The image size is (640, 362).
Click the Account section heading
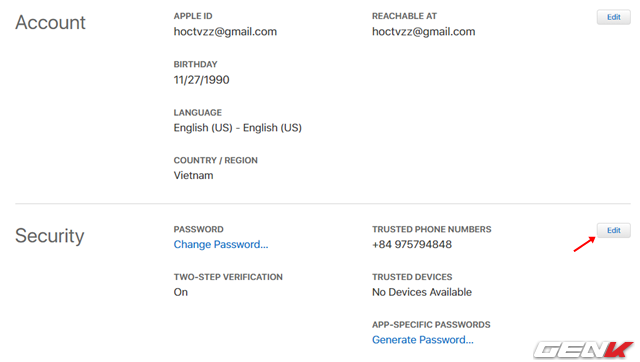tap(51, 22)
